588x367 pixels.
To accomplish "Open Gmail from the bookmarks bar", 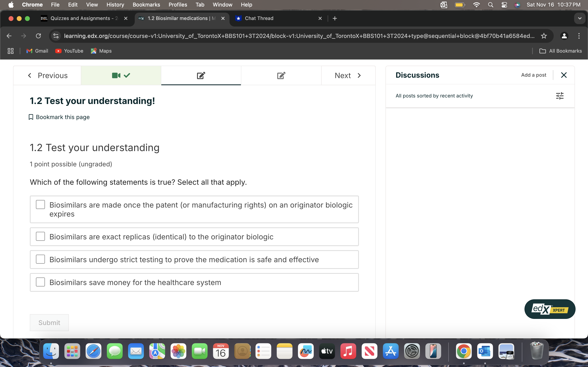I will click(x=37, y=51).
